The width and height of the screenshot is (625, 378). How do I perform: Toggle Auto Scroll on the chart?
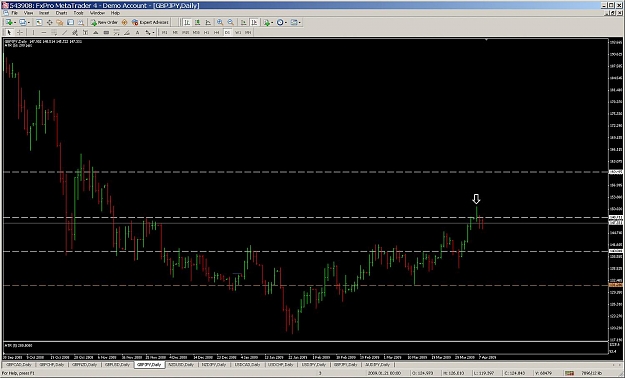tap(243, 22)
